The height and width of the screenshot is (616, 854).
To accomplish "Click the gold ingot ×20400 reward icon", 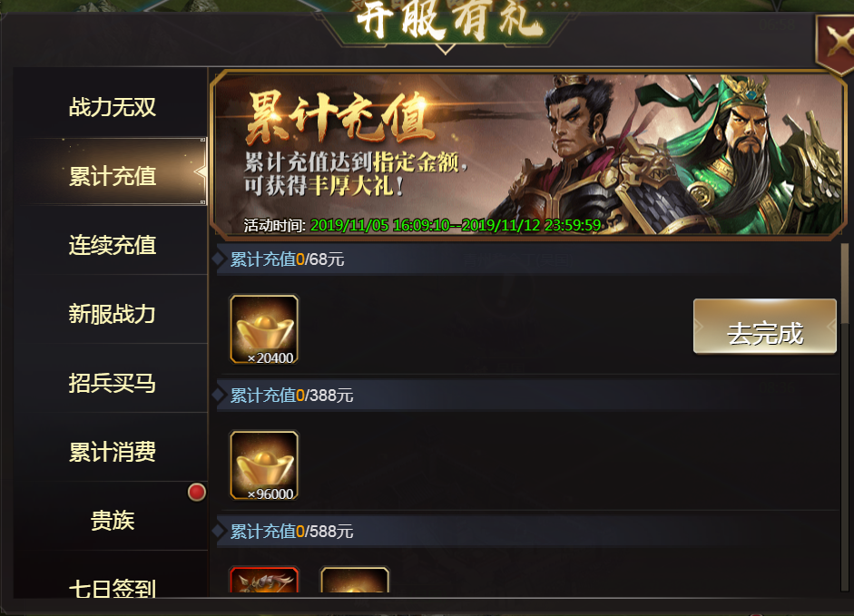I will tap(264, 329).
